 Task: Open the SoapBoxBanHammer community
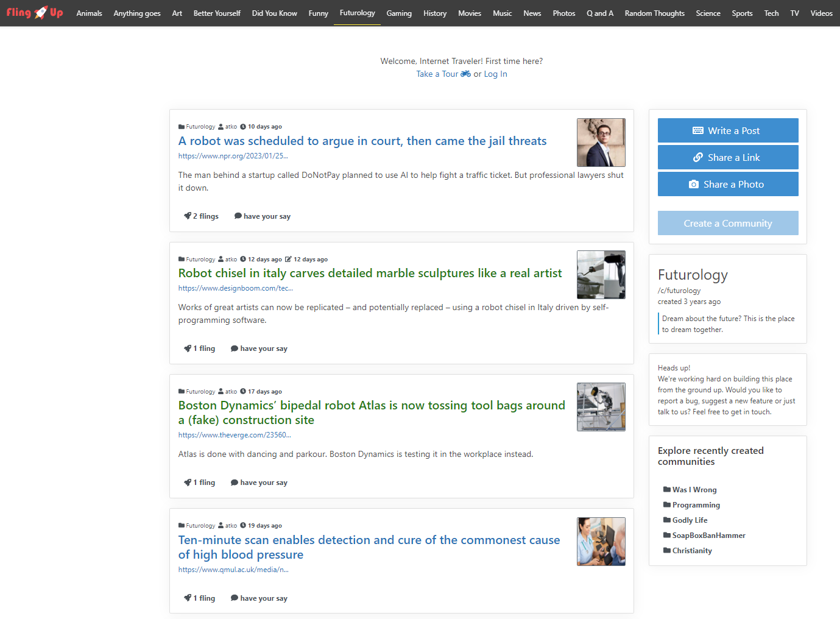tap(705, 536)
